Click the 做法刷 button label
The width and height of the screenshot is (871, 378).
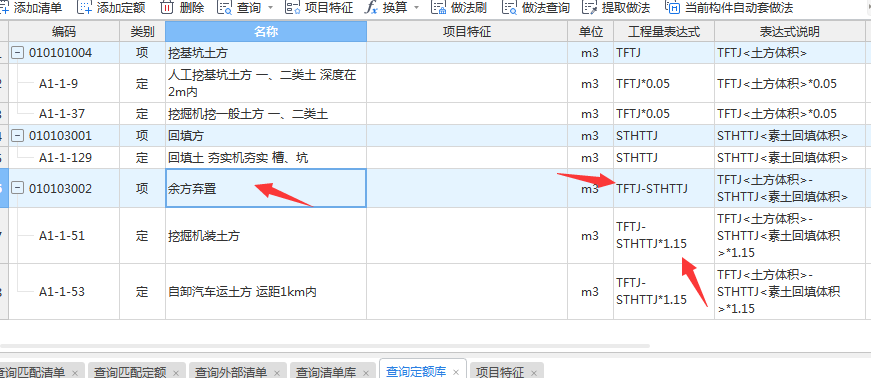[469, 8]
